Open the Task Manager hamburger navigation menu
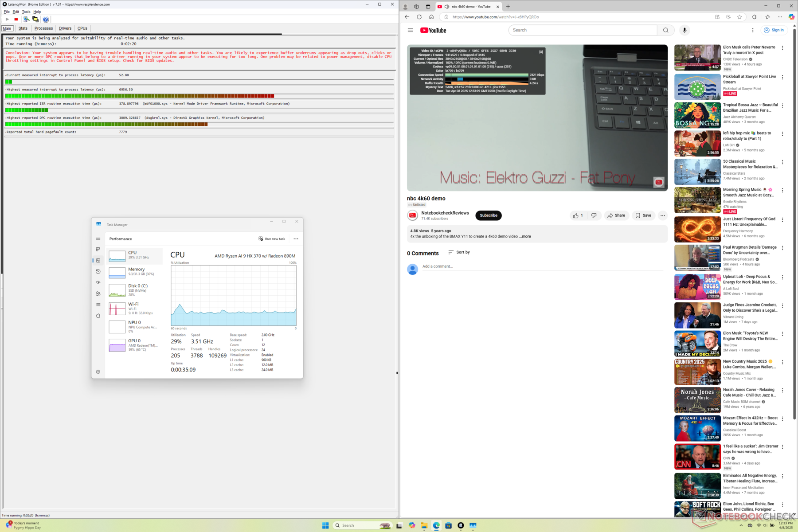 pyautogui.click(x=98, y=239)
